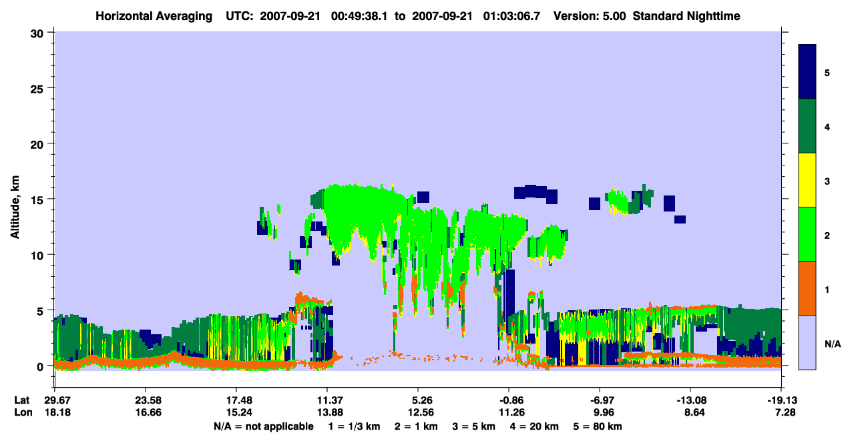Screen dimensions: 868x445
Task: Click the orange color bar segment 1
Action: (807, 288)
